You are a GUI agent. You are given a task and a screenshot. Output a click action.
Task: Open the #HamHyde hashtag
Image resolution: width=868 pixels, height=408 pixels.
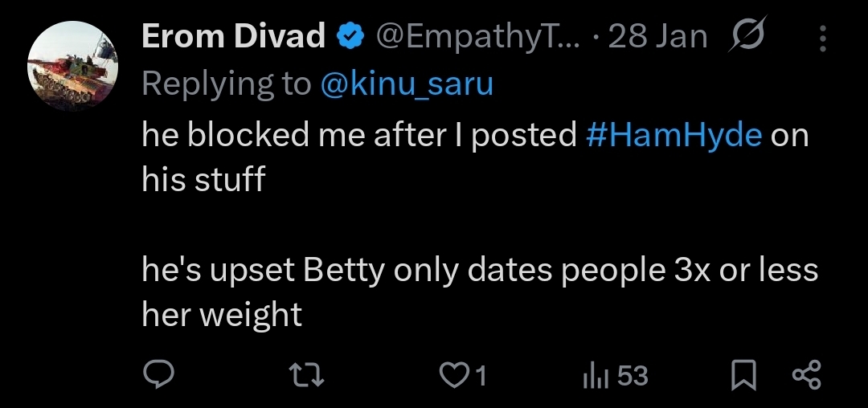pos(674,135)
